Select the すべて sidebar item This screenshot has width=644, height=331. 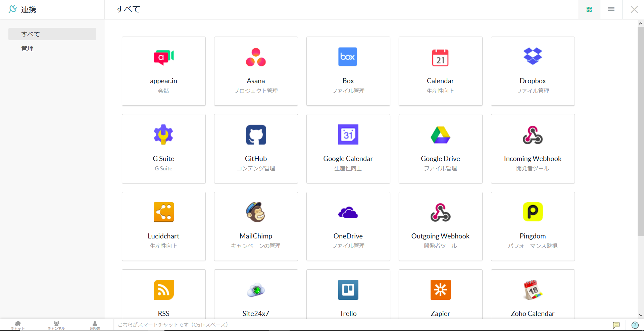click(52, 34)
